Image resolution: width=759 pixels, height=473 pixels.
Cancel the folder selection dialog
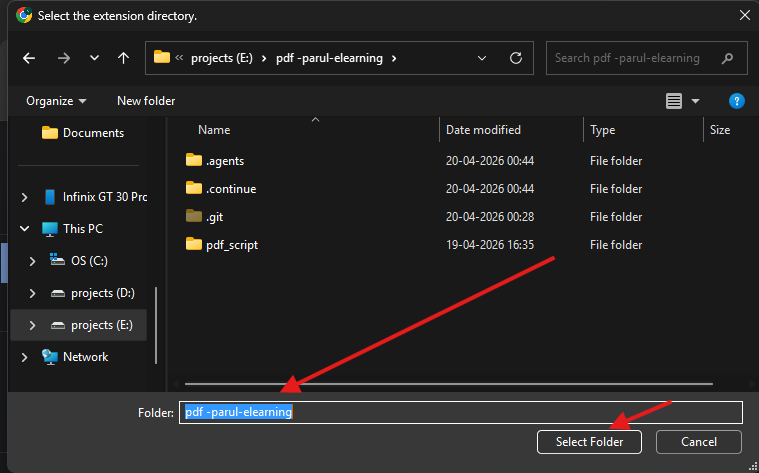pyautogui.click(x=698, y=442)
